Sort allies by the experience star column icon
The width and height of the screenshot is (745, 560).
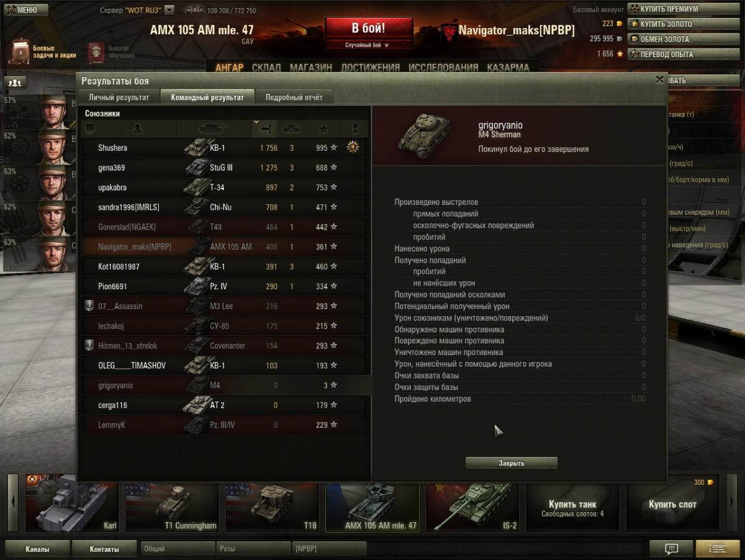[323, 129]
